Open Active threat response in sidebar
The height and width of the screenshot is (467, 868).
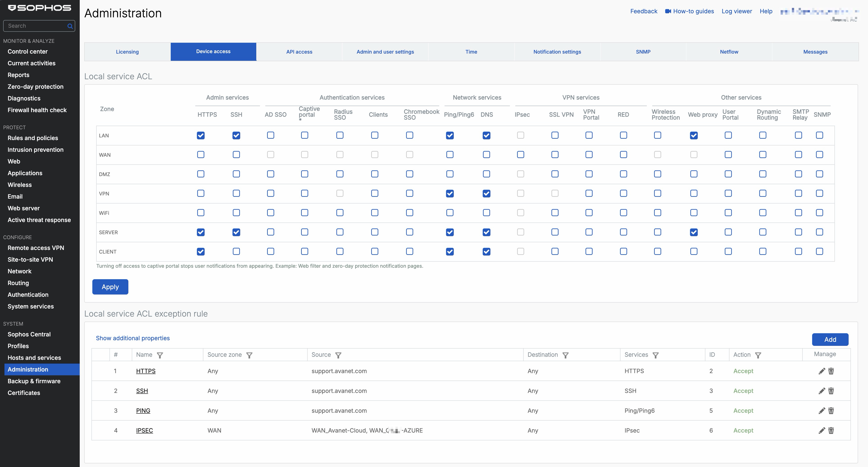tap(39, 220)
